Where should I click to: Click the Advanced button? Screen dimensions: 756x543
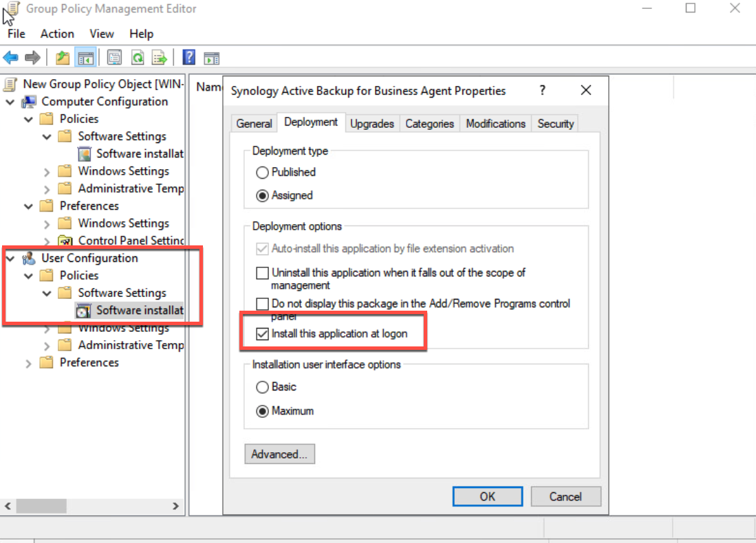[279, 454]
